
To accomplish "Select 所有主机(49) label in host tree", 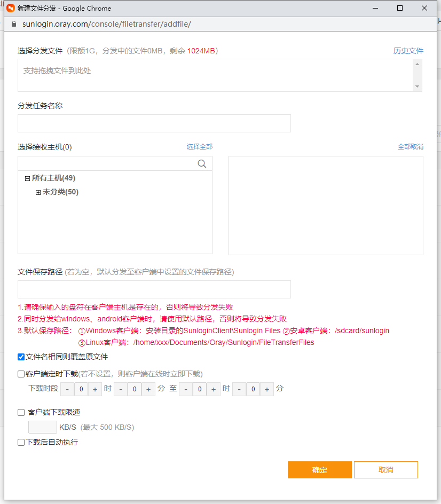I will pyautogui.click(x=53, y=178).
